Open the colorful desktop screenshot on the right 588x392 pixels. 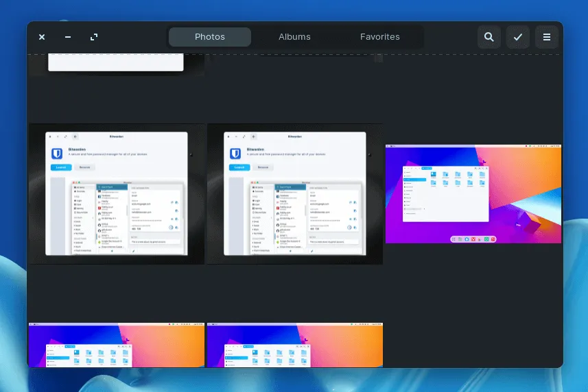coord(473,194)
